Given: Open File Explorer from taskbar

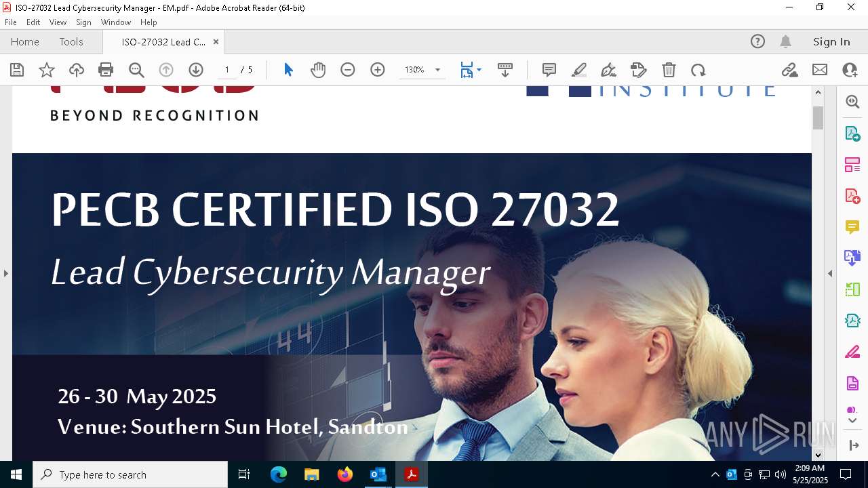Looking at the screenshot, I should click(312, 474).
